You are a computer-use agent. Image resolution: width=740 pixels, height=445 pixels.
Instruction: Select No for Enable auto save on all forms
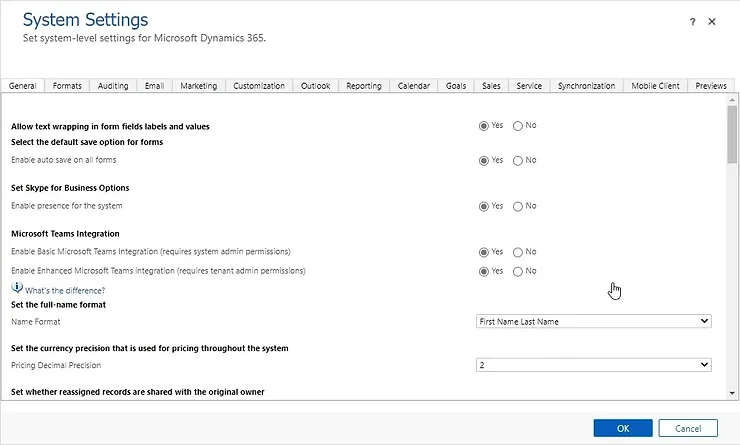518,161
